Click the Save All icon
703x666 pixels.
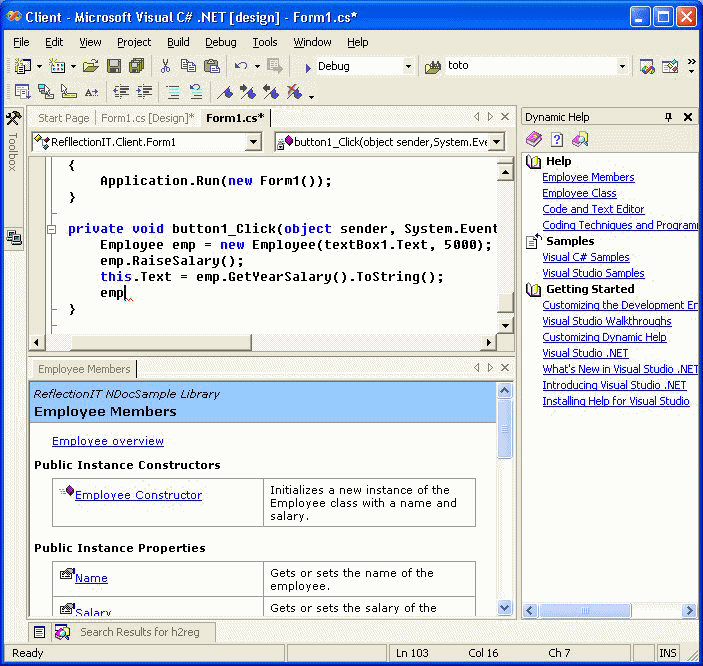pyautogui.click(x=137, y=66)
